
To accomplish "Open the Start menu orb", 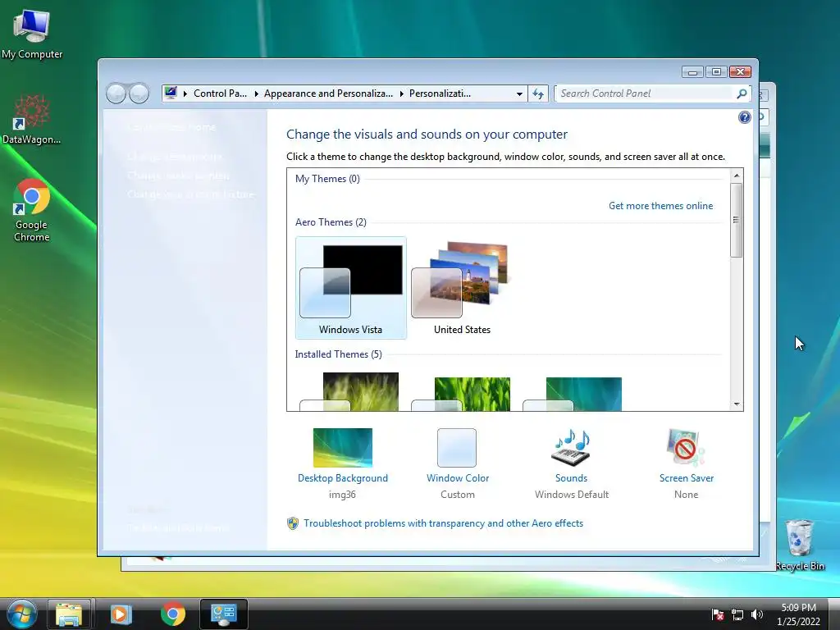I will (22, 614).
